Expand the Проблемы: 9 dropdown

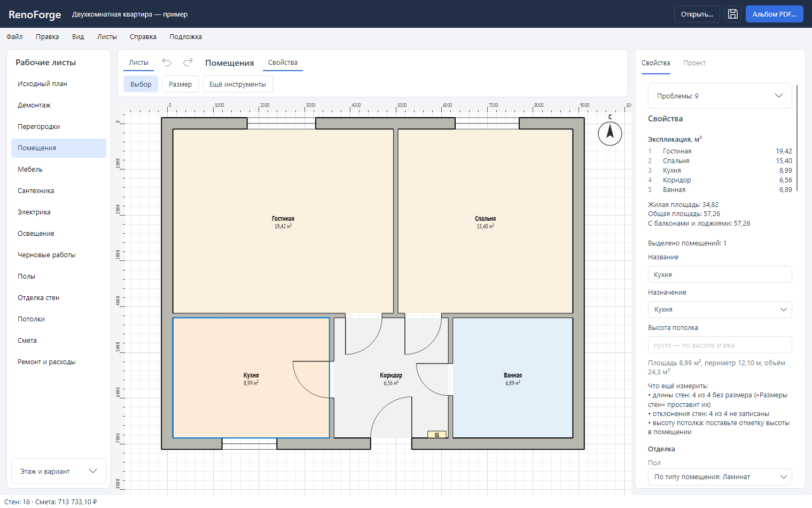pyautogui.click(x=720, y=96)
